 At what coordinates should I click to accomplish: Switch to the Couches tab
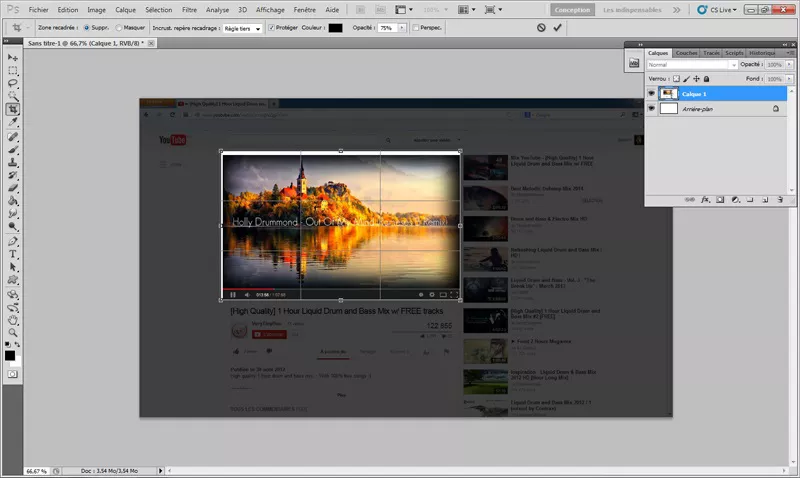(686, 52)
